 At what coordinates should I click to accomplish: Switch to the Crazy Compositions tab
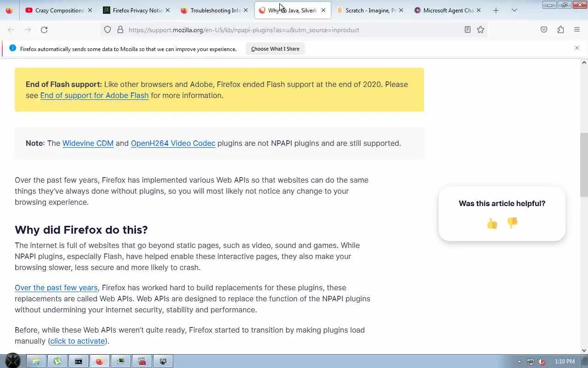click(59, 10)
